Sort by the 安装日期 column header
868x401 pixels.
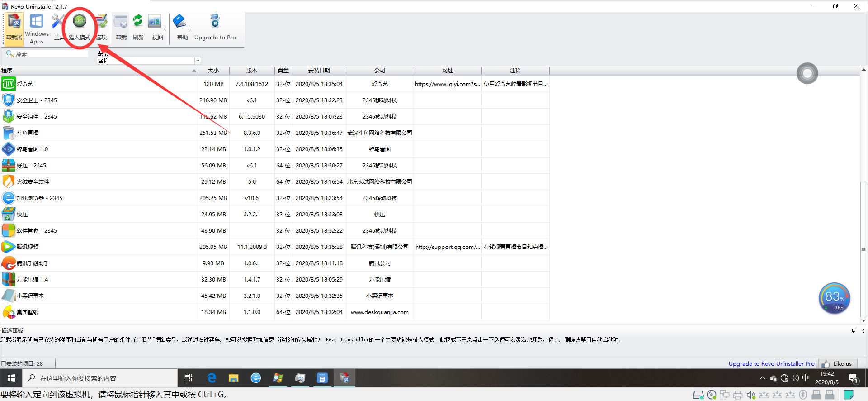coord(319,71)
